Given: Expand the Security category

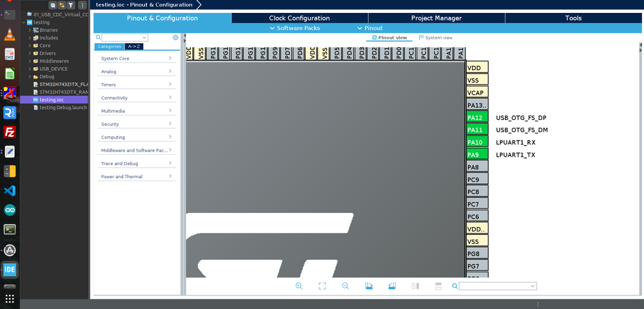Looking at the screenshot, I should tap(137, 124).
